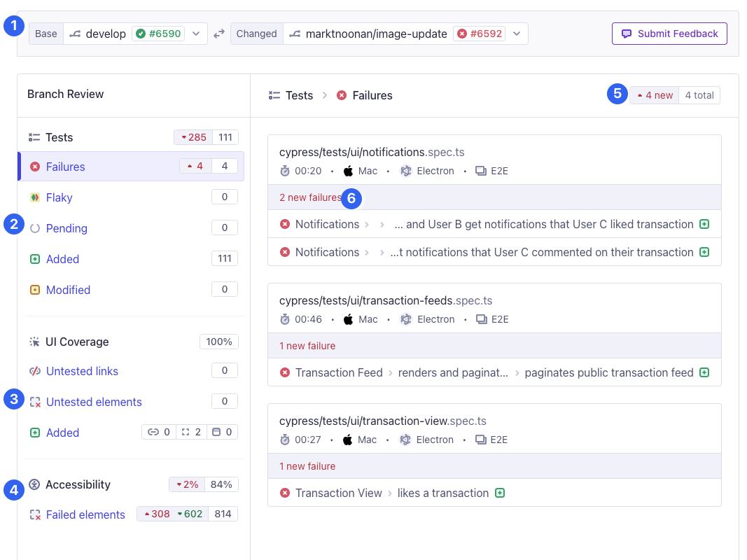The width and height of the screenshot is (747, 560).
Task: Click the stopwatch icon in notifications spec
Action: [285, 171]
